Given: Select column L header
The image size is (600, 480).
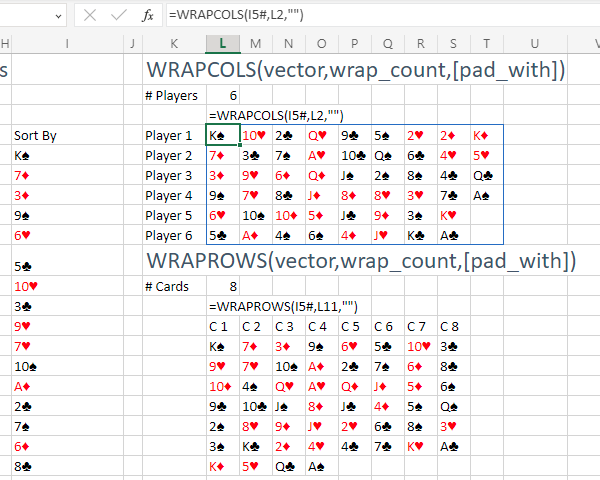Looking at the screenshot, I should (222, 43).
